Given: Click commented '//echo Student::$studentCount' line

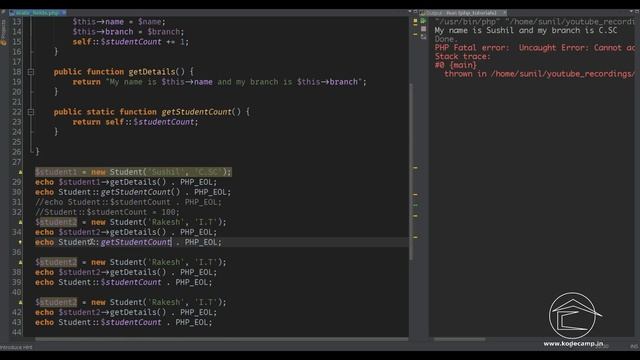Looking at the screenshot, I should pyautogui.click(x=128, y=202).
